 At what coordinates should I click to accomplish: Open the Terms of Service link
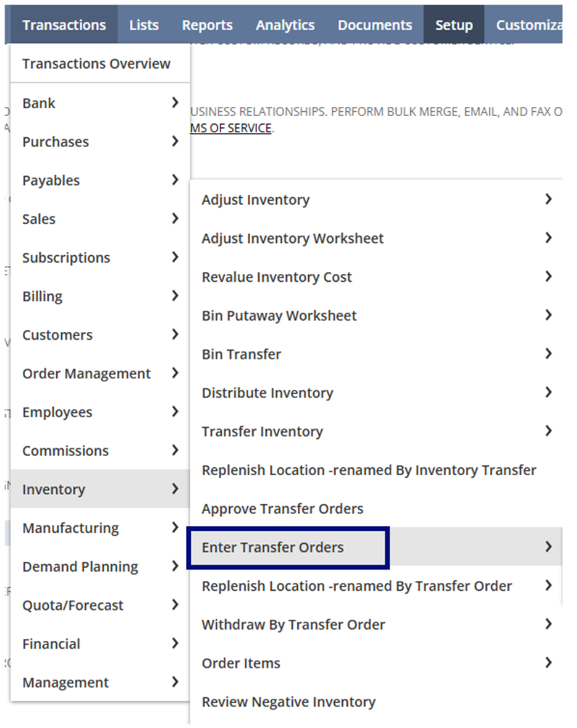[x=231, y=128]
